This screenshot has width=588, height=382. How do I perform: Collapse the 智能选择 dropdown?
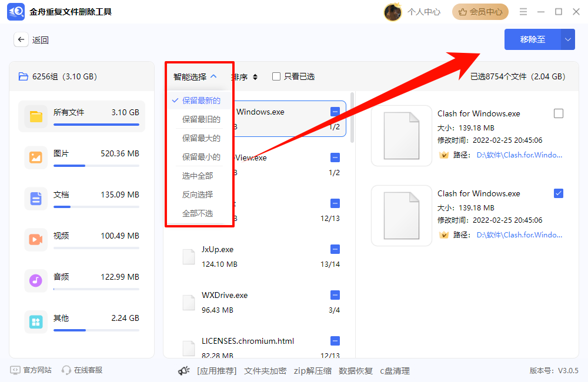(195, 76)
